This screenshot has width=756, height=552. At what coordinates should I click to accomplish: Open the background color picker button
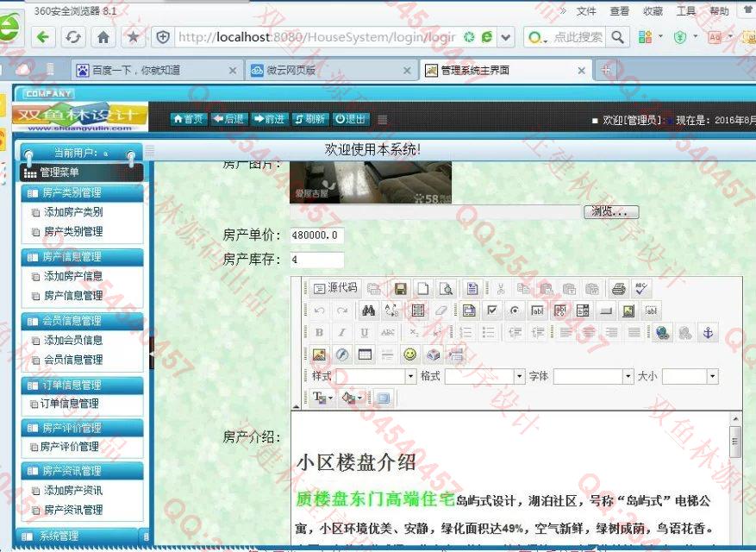tap(352, 398)
